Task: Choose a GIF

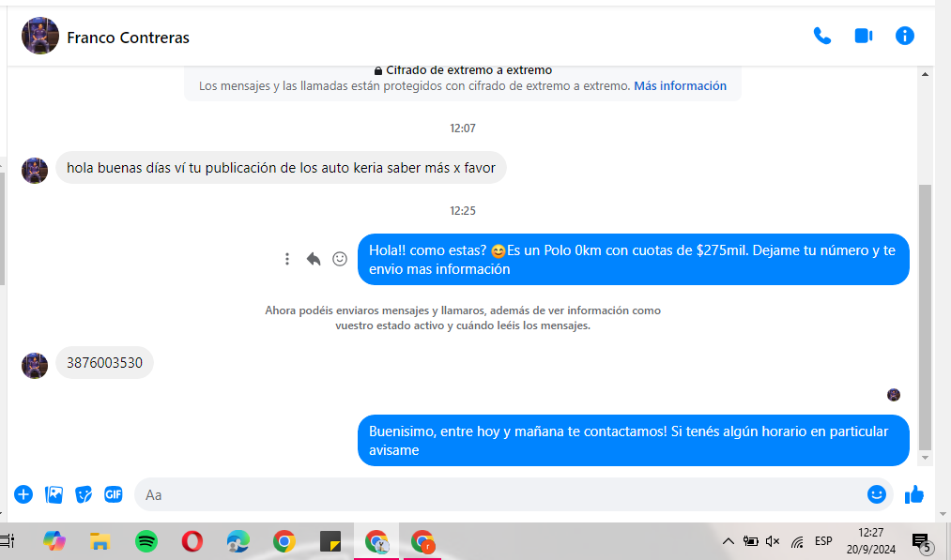Action: [114, 494]
